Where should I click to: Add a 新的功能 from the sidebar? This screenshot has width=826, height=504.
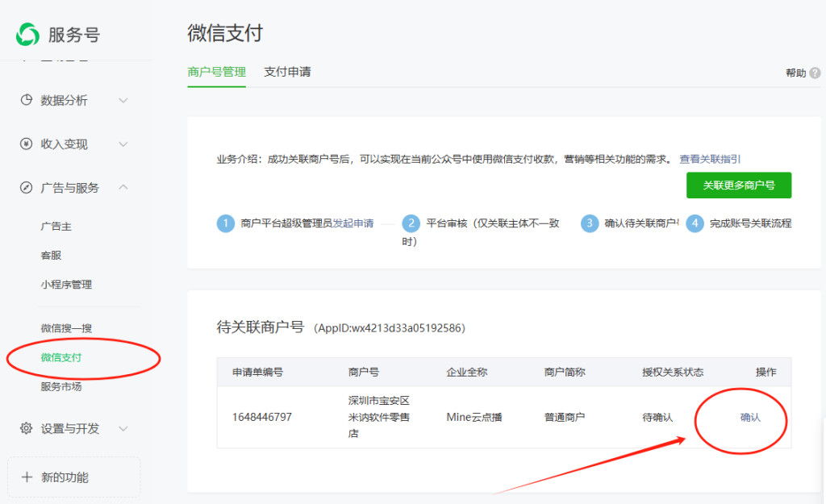point(74,477)
